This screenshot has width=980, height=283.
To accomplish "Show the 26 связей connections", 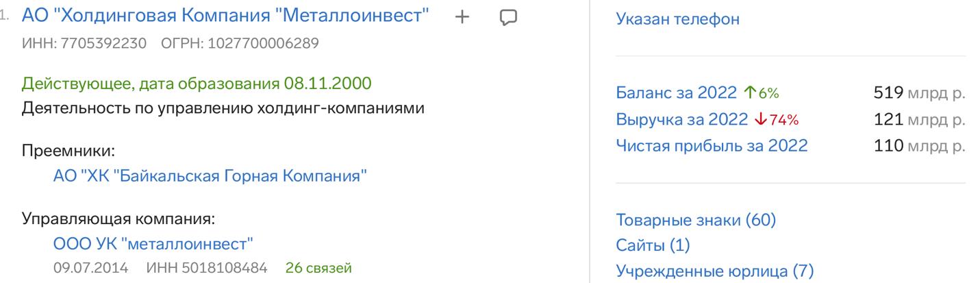I will (318, 268).
